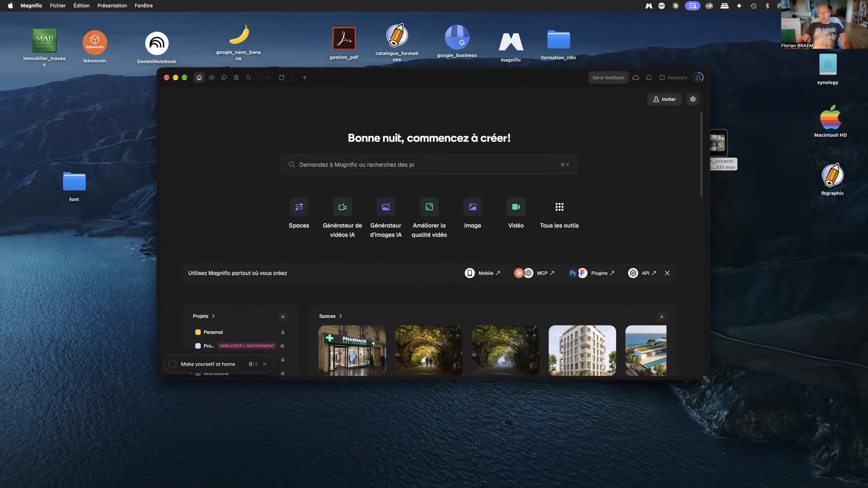This screenshot has width=868, height=488.
Task: Open leboncoin desktop icon
Action: point(95,47)
